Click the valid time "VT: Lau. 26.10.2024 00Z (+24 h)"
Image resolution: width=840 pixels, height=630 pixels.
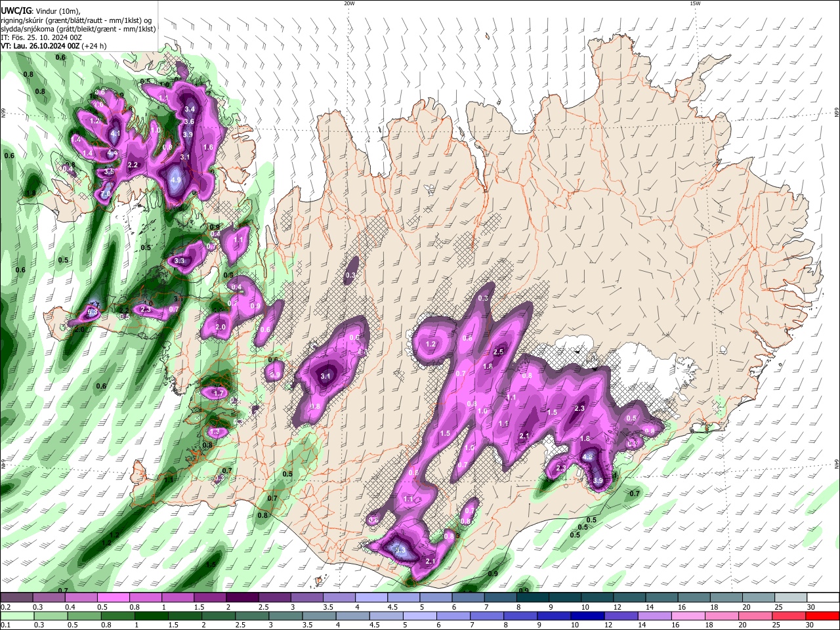54,46
